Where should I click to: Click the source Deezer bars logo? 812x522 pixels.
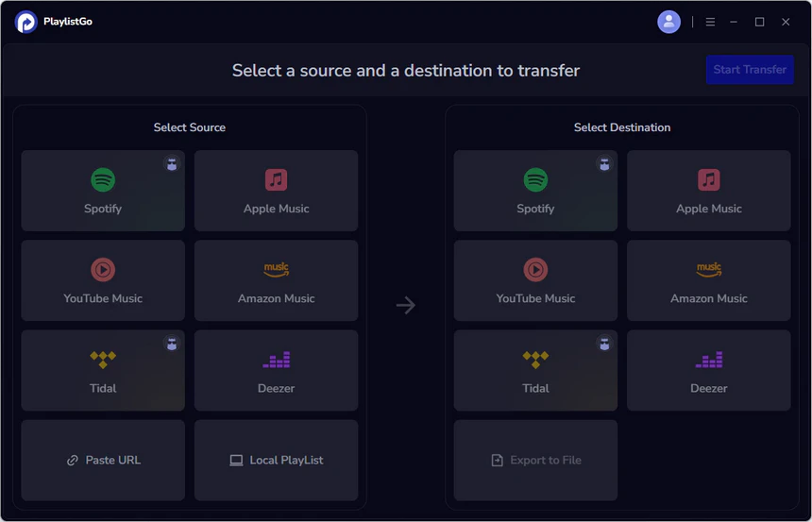(276, 360)
